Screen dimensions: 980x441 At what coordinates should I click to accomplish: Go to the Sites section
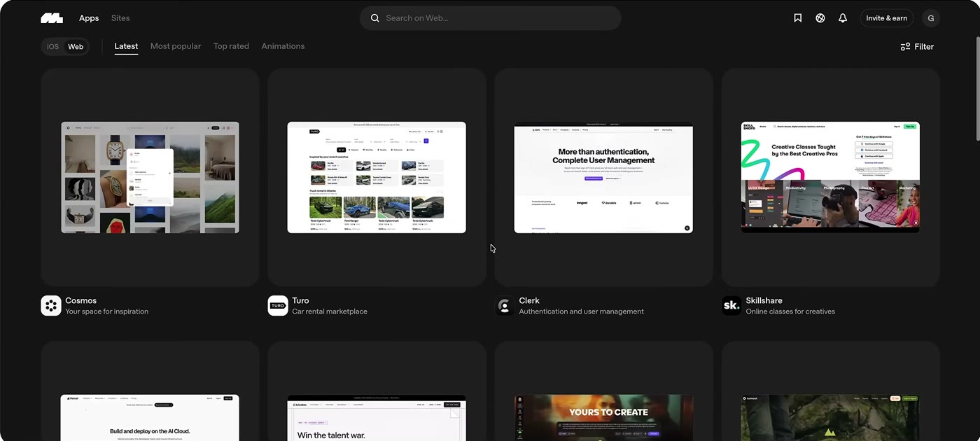pos(120,18)
